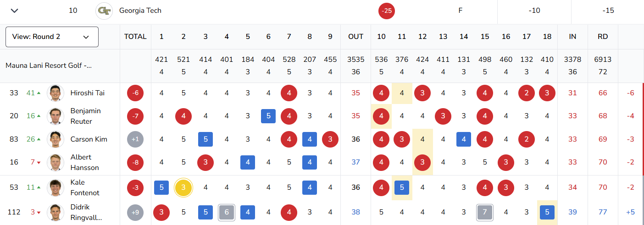Click Carson Kim's gray +1 total badge

[x=135, y=139]
